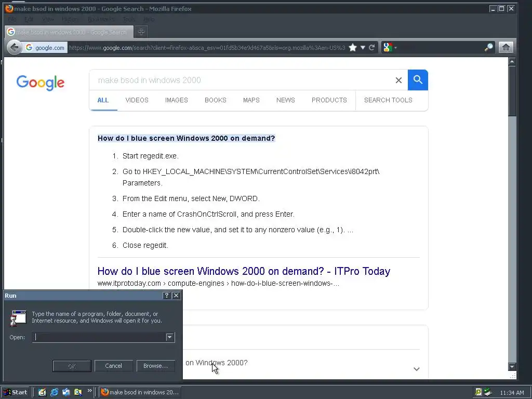Screen dimensions: 532x399
Task: Bookmark this page with the star icon
Action: [x=353, y=47]
